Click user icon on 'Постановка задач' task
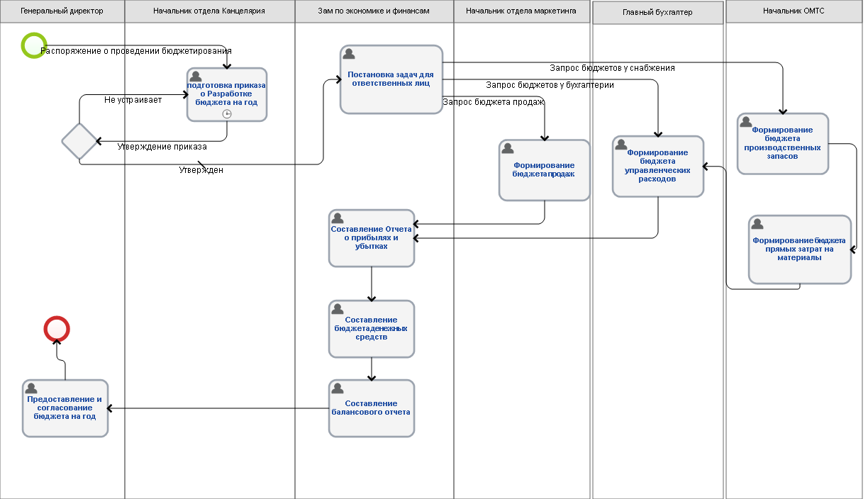Screen dimensions: 868x499 [x=349, y=55]
